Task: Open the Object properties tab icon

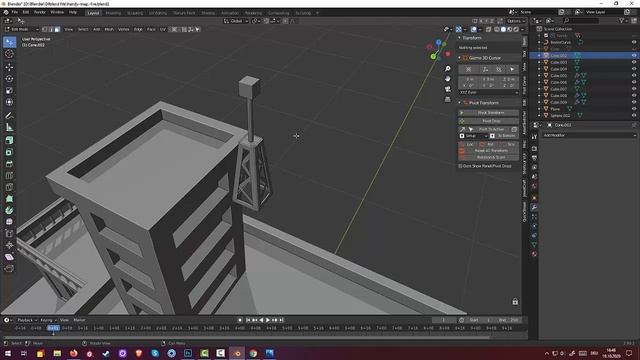Action: pyautogui.click(x=534, y=198)
